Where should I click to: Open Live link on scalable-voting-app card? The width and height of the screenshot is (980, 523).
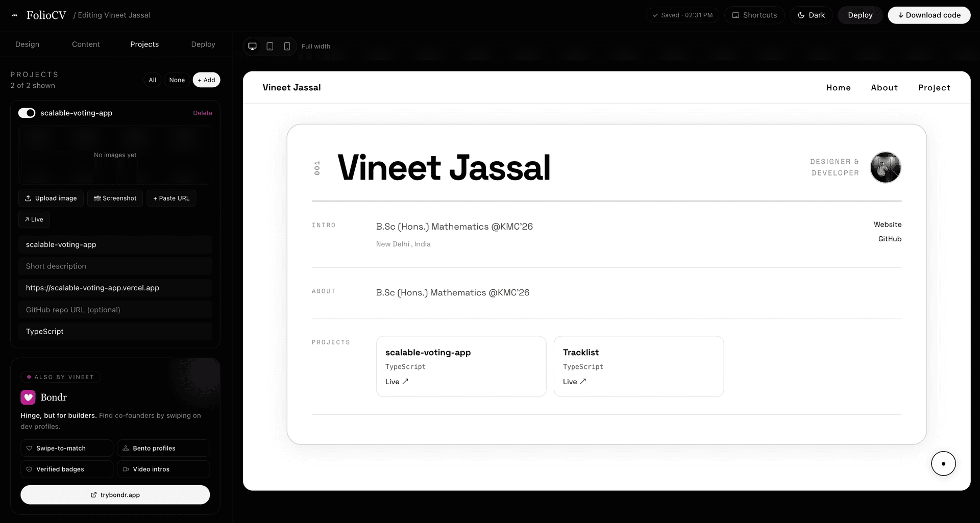(397, 382)
